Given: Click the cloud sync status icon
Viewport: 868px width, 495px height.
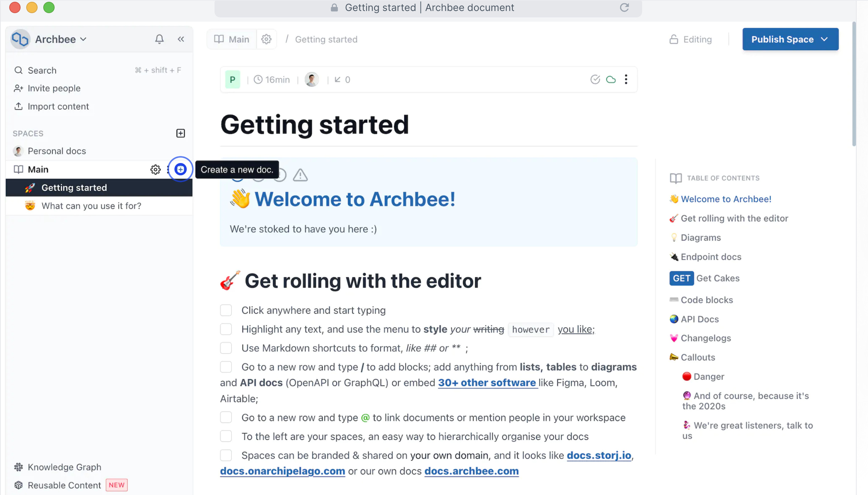Looking at the screenshot, I should pyautogui.click(x=611, y=79).
